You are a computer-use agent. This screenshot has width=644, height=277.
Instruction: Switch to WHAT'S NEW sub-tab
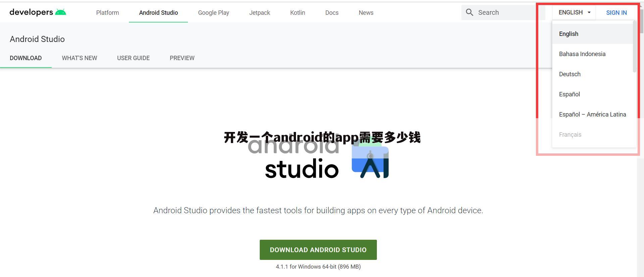(x=79, y=58)
